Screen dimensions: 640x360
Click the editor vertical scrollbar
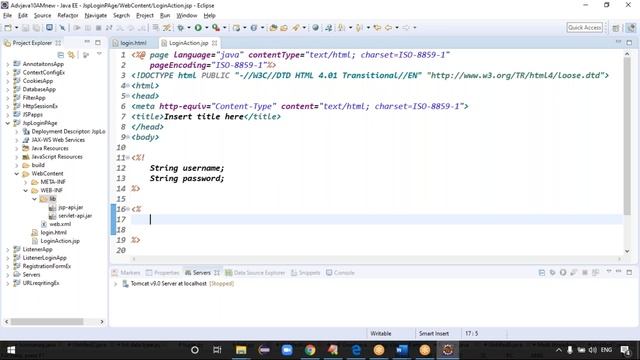click(x=627, y=136)
